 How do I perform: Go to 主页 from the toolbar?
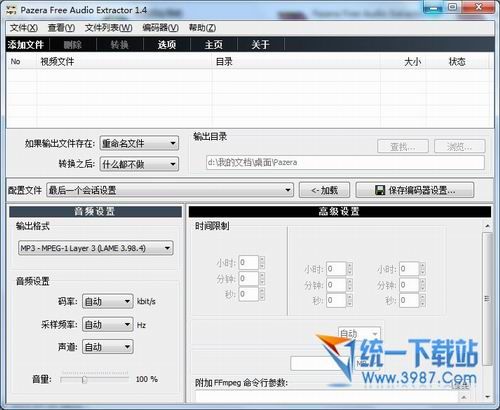coord(214,44)
